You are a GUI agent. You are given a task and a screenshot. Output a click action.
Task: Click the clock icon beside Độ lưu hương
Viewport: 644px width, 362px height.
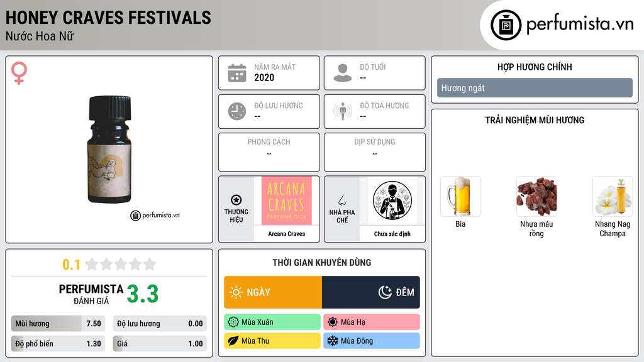tap(237, 111)
